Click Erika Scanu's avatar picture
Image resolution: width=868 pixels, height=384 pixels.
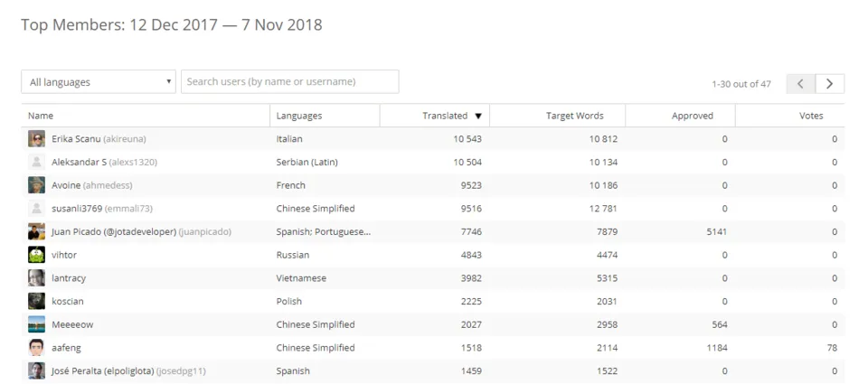coord(36,139)
